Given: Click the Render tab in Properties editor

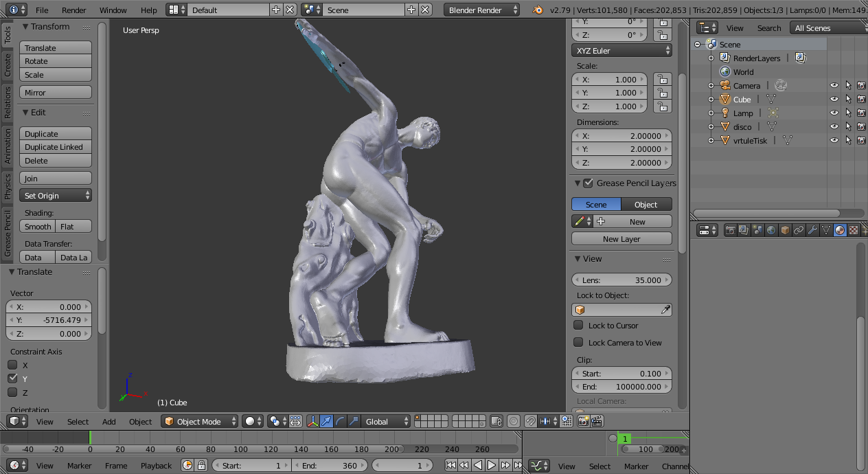Looking at the screenshot, I should (x=730, y=231).
